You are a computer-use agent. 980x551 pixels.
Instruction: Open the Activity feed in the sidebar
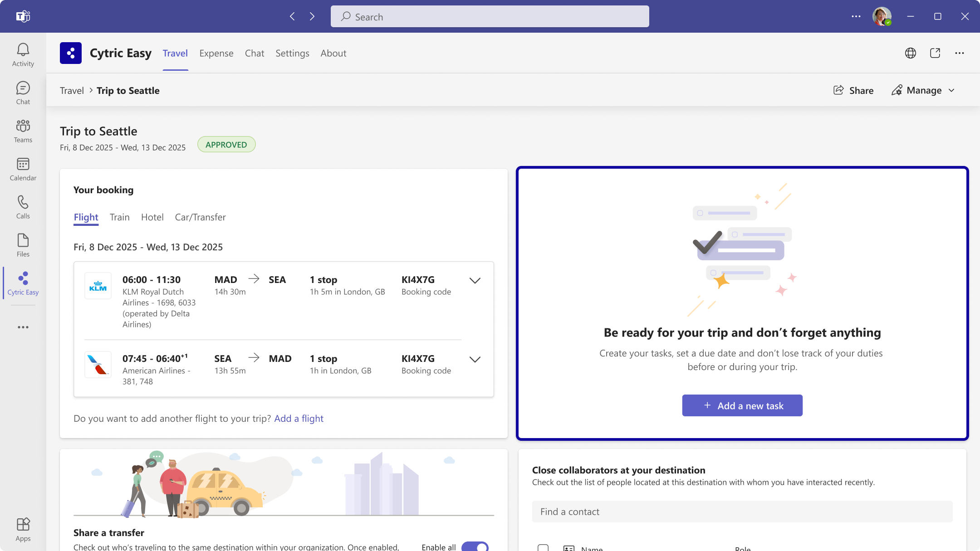(23, 54)
